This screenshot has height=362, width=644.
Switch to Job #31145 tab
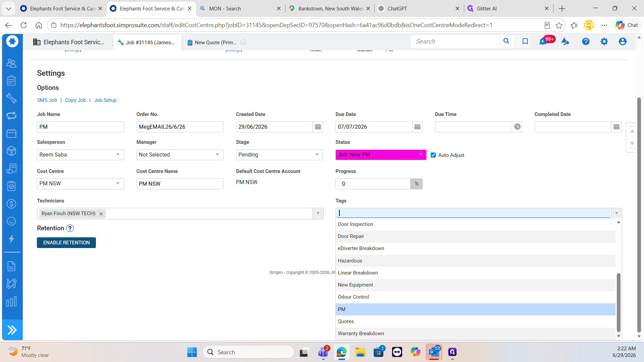point(147,42)
